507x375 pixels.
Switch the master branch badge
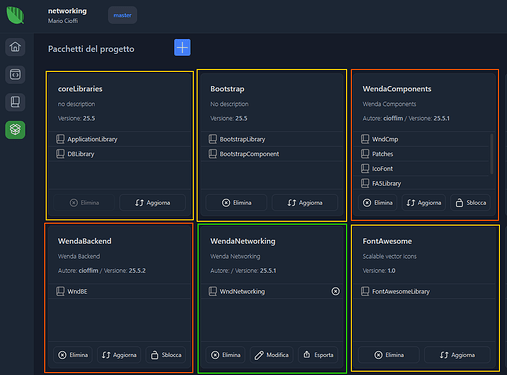pyautogui.click(x=122, y=15)
